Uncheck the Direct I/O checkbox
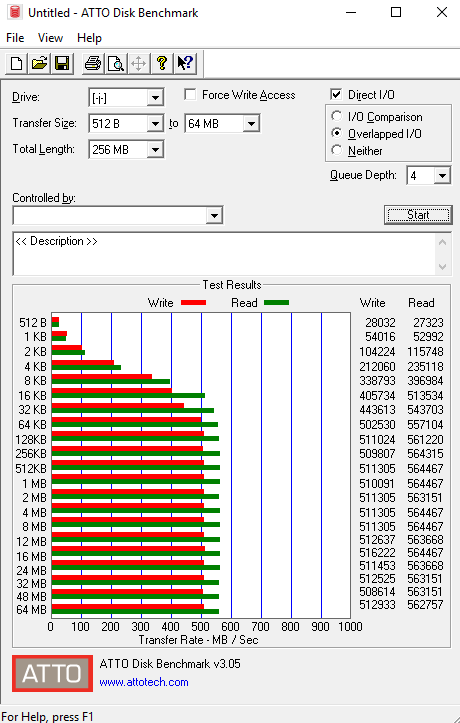This screenshot has width=460, height=723. pyautogui.click(x=336, y=95)
